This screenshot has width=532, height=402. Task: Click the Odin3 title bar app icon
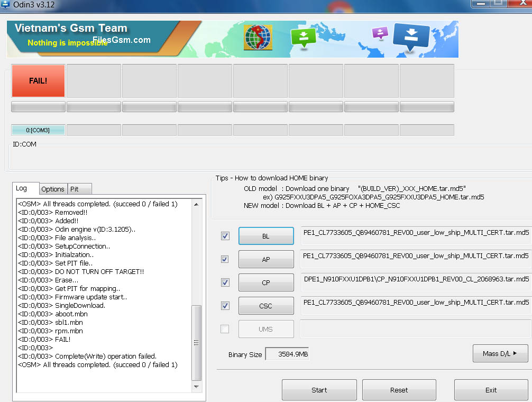(x=5, y=5)
